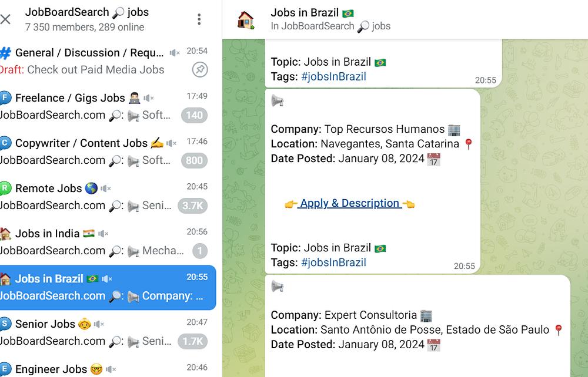Select the Senior Jobs topic
The image size is (588, 377).
point(108,333)
